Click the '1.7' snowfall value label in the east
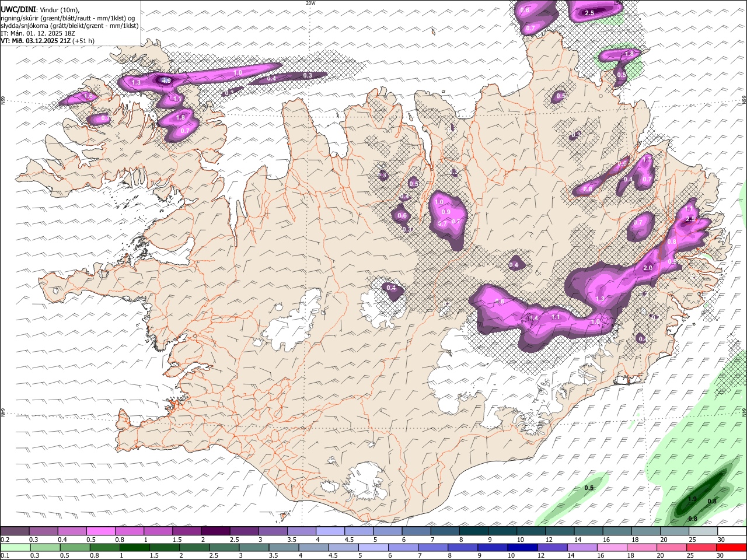Viewport: 747px width, 560px height. point(647,159)
